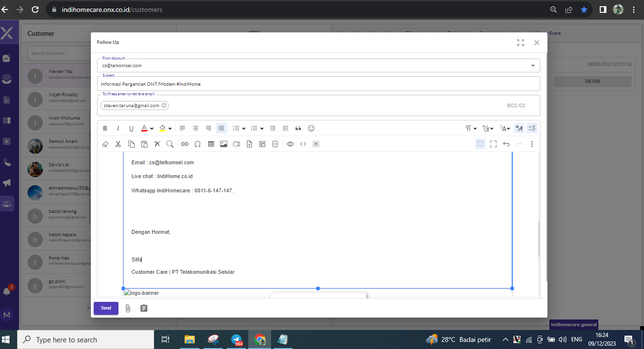Expand the bullet list style dropdown arrow
644x349 pixels.
pyautogui.click(x=262, y=129)
